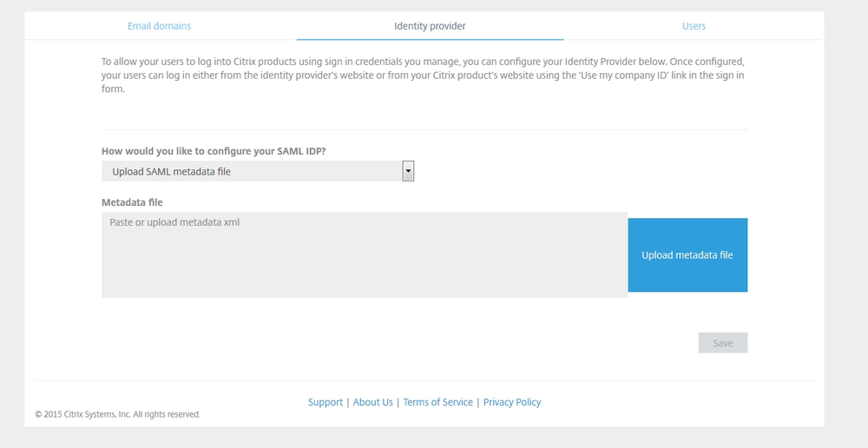Click the SAML IDP configuration question label
868x448 pixels.
pyautogui.click(x=214, y=150)
